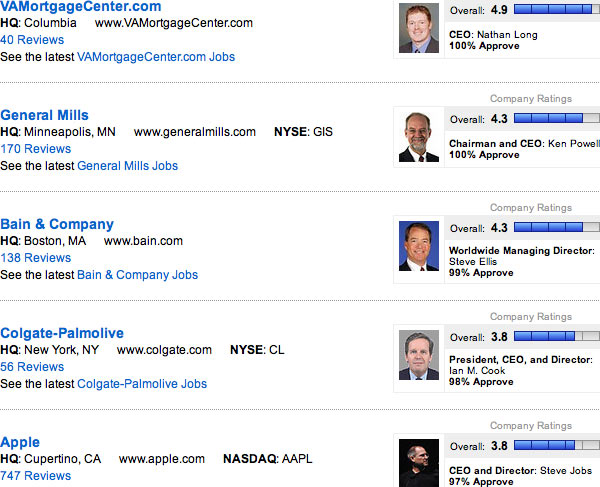View Colgate-Palmolive's 56 Reviews
This screenshot has width=600, height=487.
pyautogui.click(x=32, y=367)
